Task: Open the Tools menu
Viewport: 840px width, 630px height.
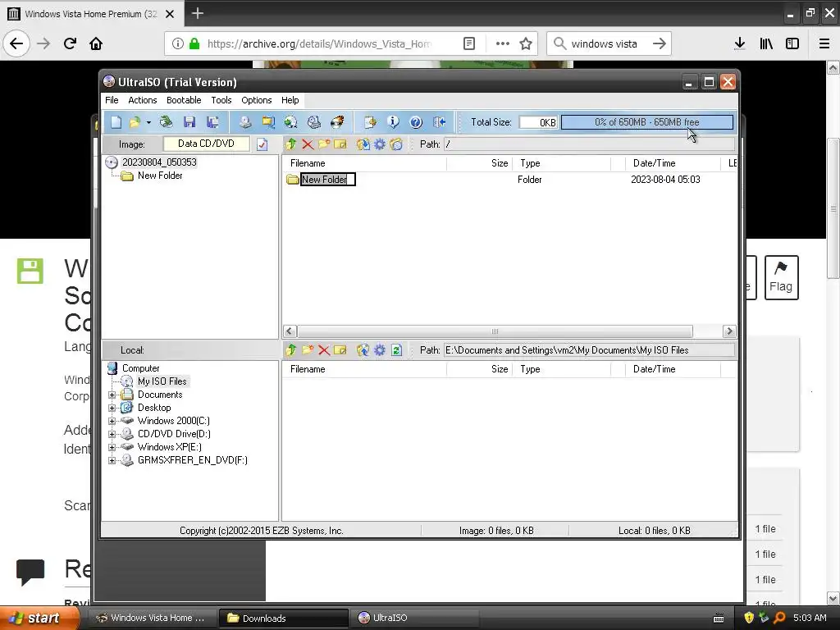Action: 221,100
